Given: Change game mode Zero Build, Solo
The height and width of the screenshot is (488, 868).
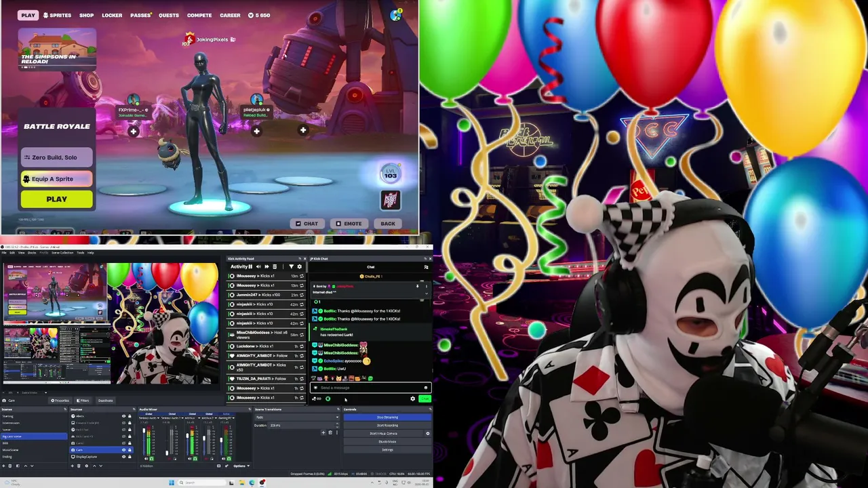Looking at the screenshot, I should pos(56,157).
